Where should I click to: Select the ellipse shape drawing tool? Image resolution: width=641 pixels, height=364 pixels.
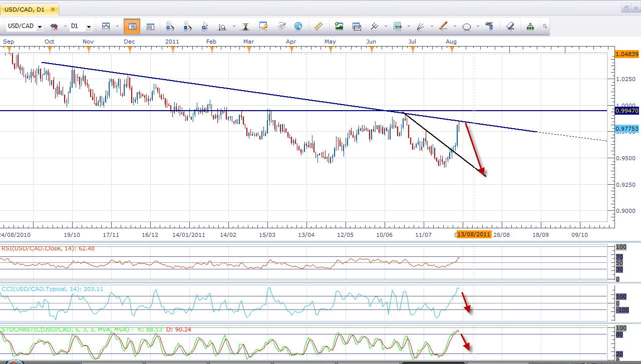467,27
